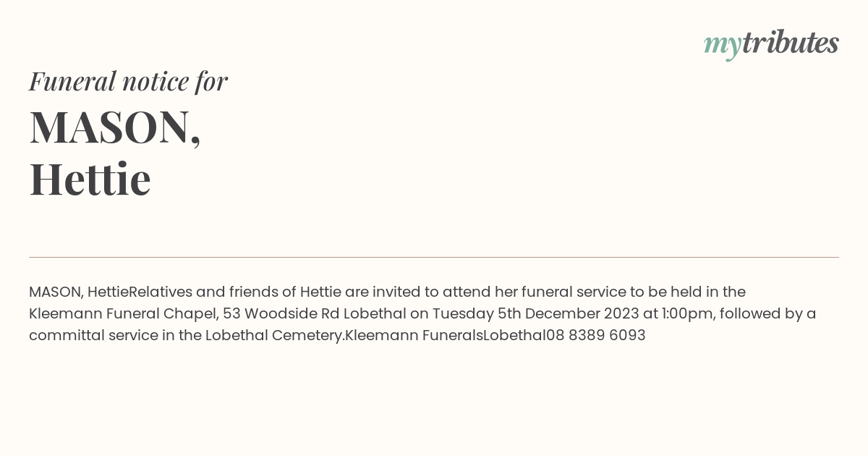Click "MASON, Hettie" at paragraph start
868x456 pixels.
tap(78, 292)
